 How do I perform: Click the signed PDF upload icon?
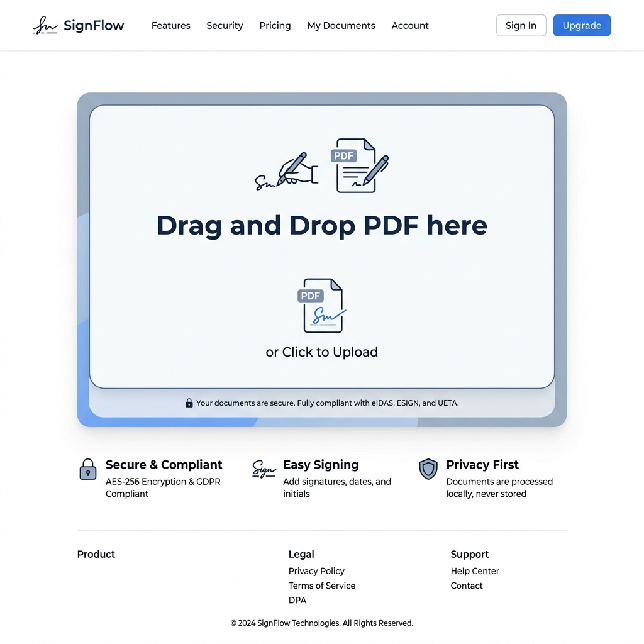(322, 306)
